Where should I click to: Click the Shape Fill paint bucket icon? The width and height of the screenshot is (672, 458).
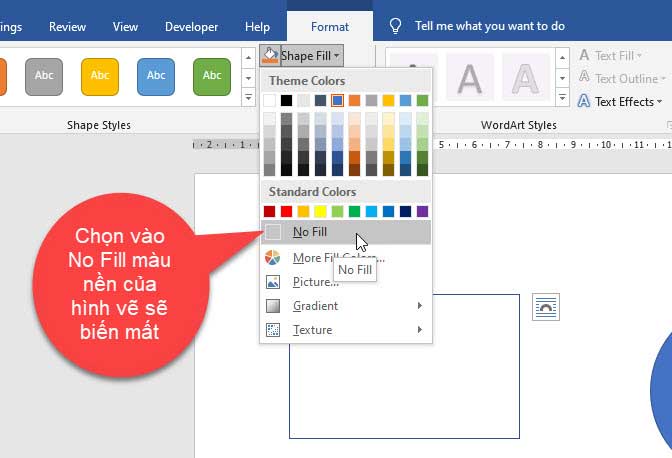coord(270,56)
